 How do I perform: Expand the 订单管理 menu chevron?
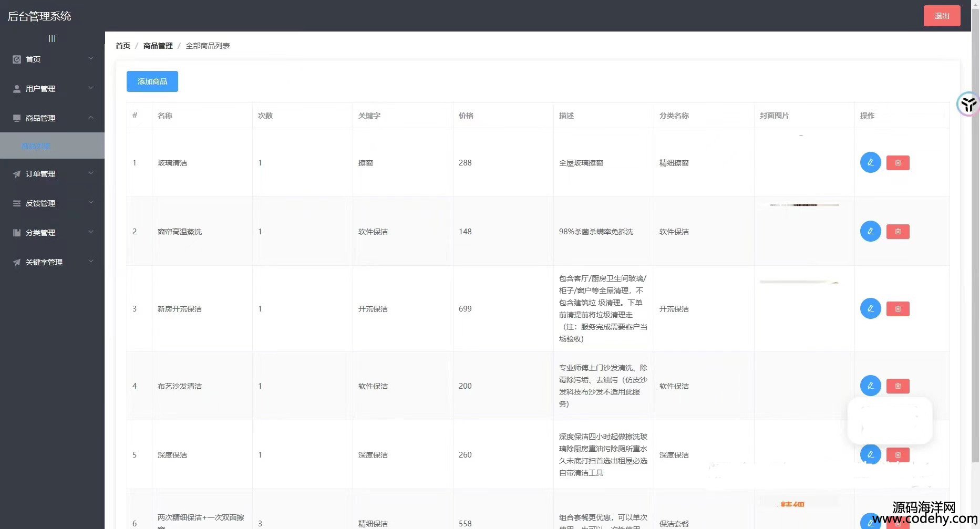pos(91,173)
